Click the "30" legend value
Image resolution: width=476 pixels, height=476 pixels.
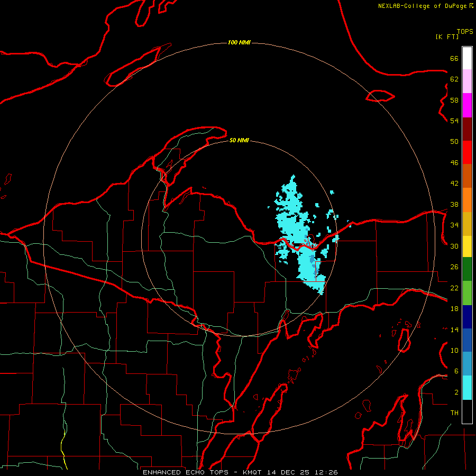tap(454, 246)
